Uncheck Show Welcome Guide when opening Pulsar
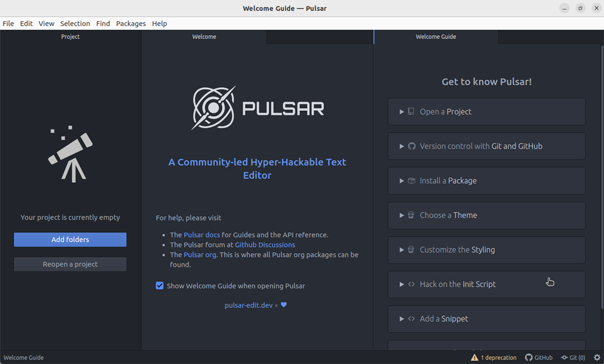Image resolution: width=604 pixels, height=364 pixels. click(159, 286)
